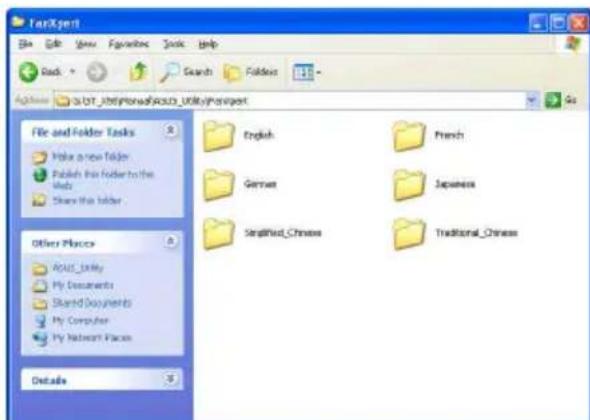This screenshot has width=590, height=420.
Task: Open My Computer link
Action: [80, 320]
